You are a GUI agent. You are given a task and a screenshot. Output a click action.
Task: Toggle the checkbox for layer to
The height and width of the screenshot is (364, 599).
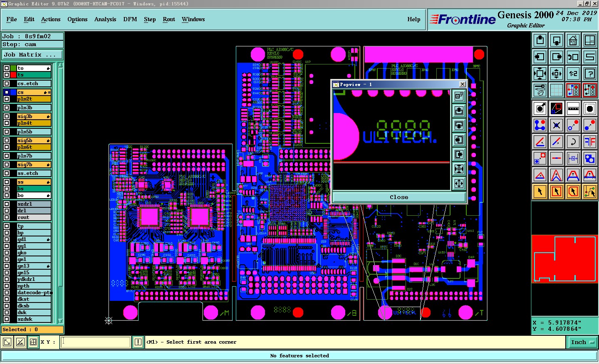(x=7, y=68)
